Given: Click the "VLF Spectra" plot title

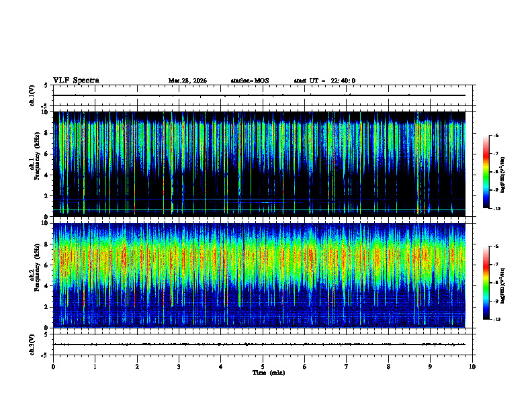Looking at the screenshot, I should [76, 81].
